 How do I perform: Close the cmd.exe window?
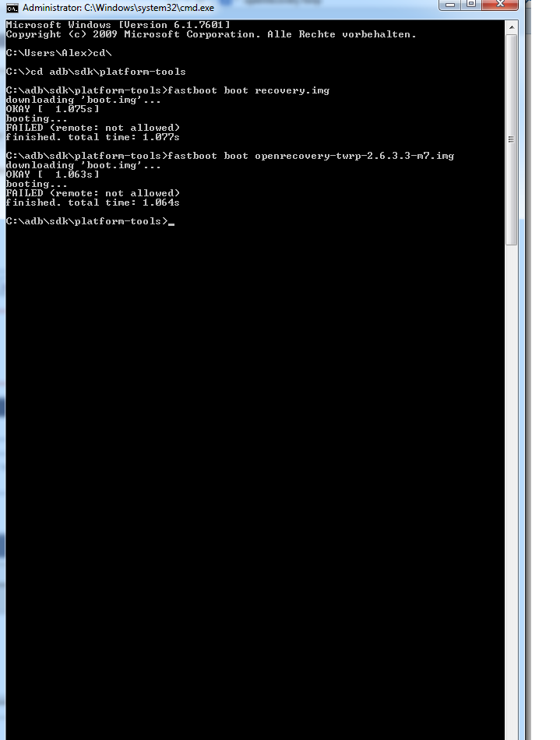coord(500,5)
